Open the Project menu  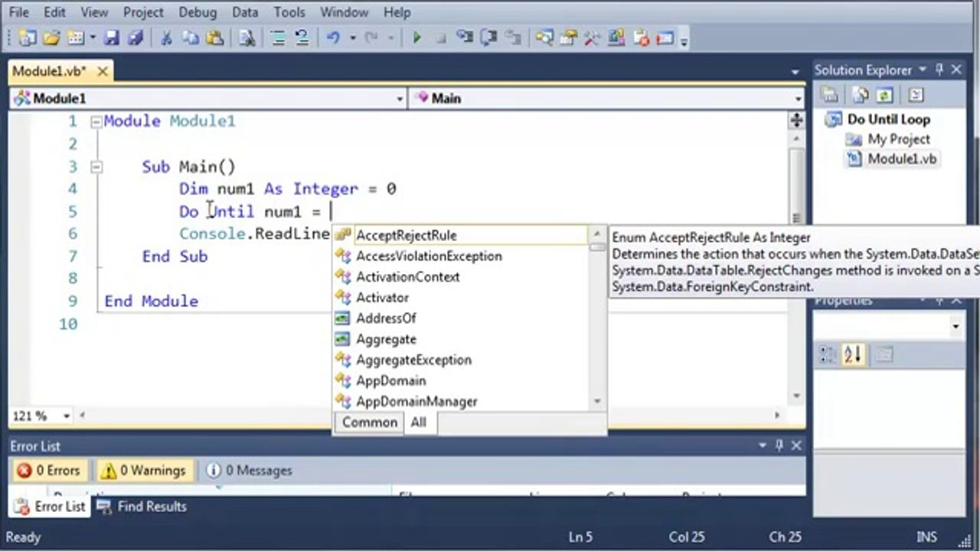coord(143,12)
